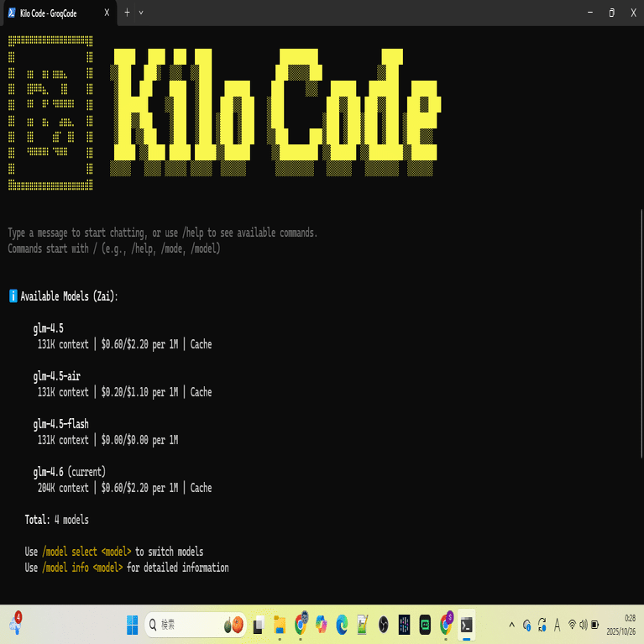The image size is (644, 644).
Task: Click the $0.00/$0.00 per 1M line
Action: 139,440
